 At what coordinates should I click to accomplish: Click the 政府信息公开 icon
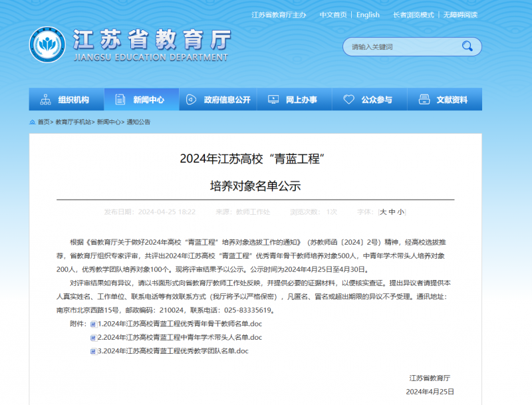click(x=191, y=100)
